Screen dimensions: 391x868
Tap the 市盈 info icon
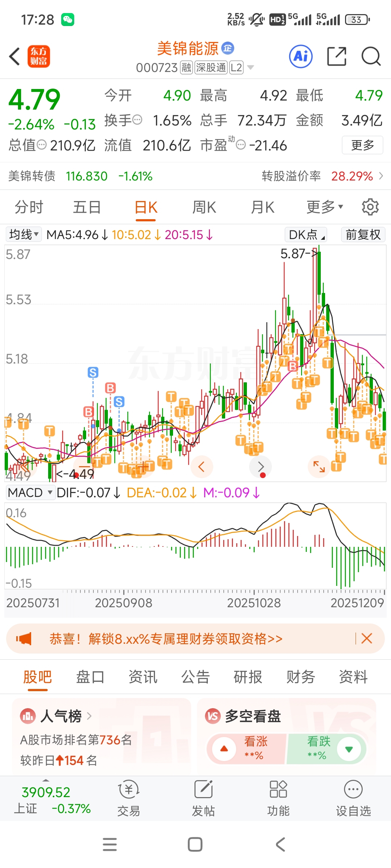[241, 145]
